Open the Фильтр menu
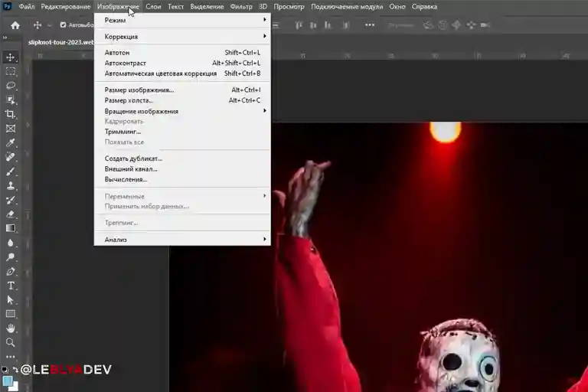Image resolution: width=588 pixels, height=392 pixels. point(241,7)
